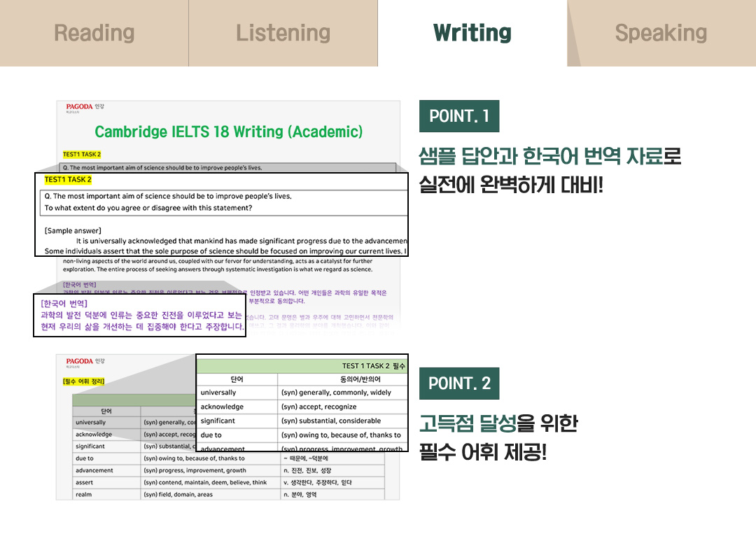Click the Cambridge IELTS 18 Writing title

click(228, 132)
